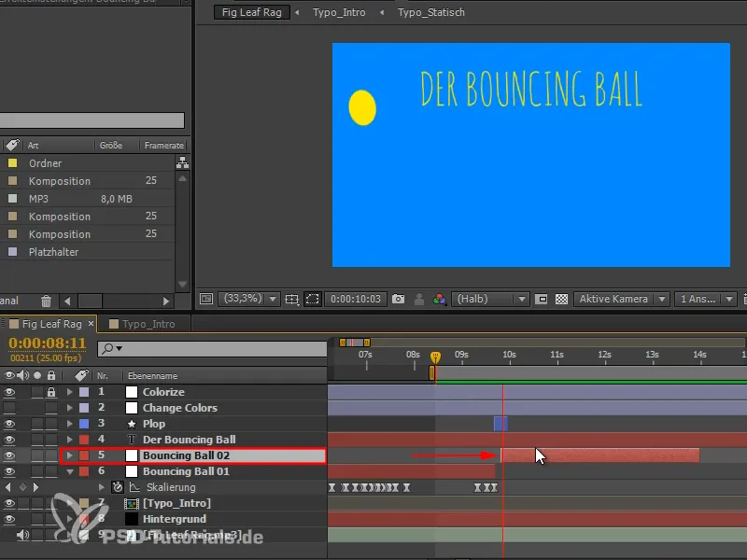747x560 pixels.
Task: Expand the Colorize layer properties
Action: coord(70,392)
